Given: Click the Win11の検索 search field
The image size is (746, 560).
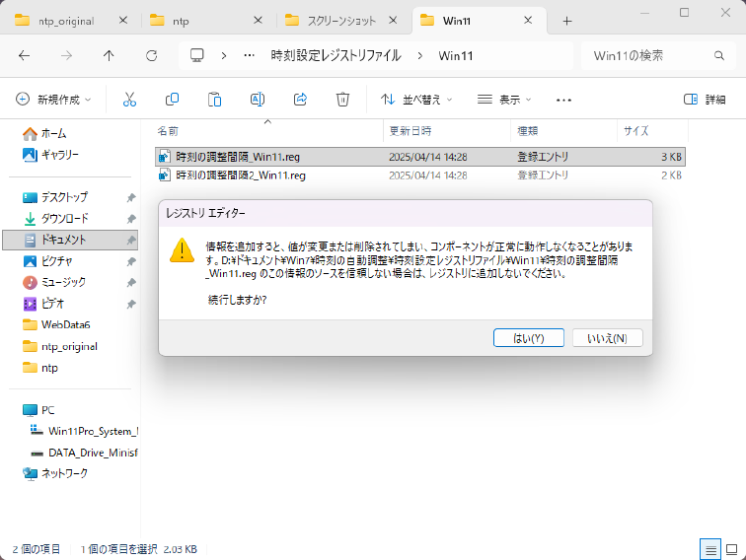Looking at the screenshot, I should tap(658, 55).
